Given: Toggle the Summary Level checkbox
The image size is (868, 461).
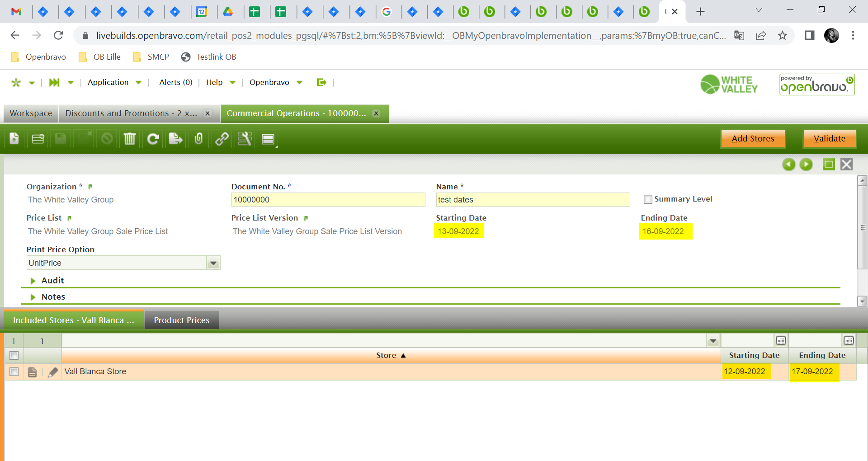Looking at the screenshot, I should tap(648, 199).
